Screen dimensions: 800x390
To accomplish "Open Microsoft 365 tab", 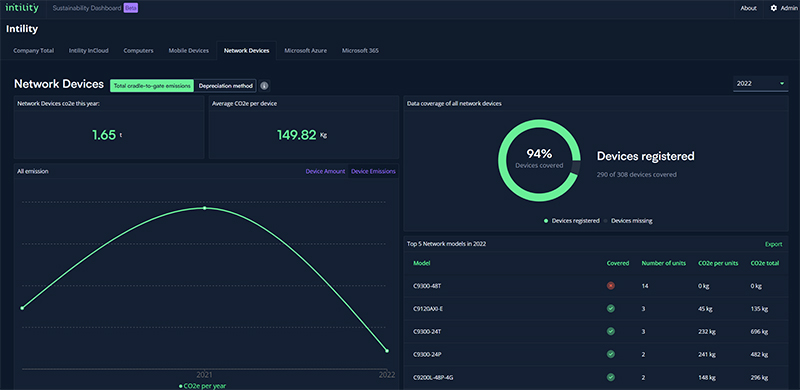I will [360, 51].
